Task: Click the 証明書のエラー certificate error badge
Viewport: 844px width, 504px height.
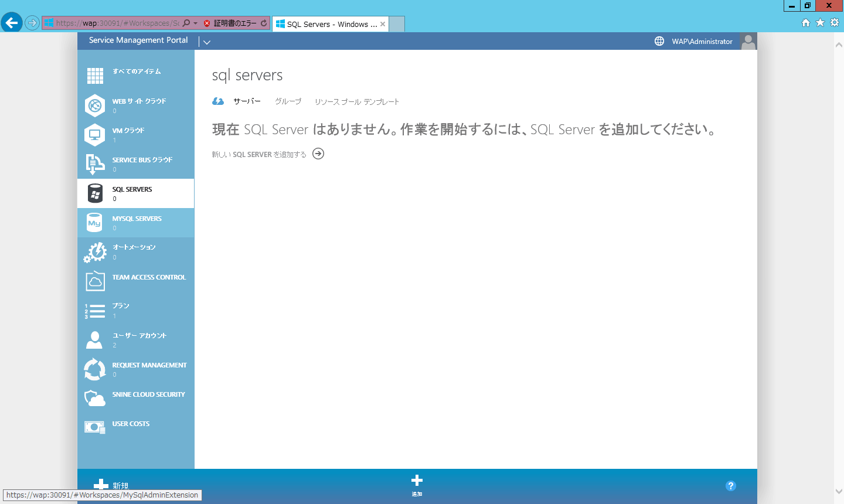Action: point(230,23)
